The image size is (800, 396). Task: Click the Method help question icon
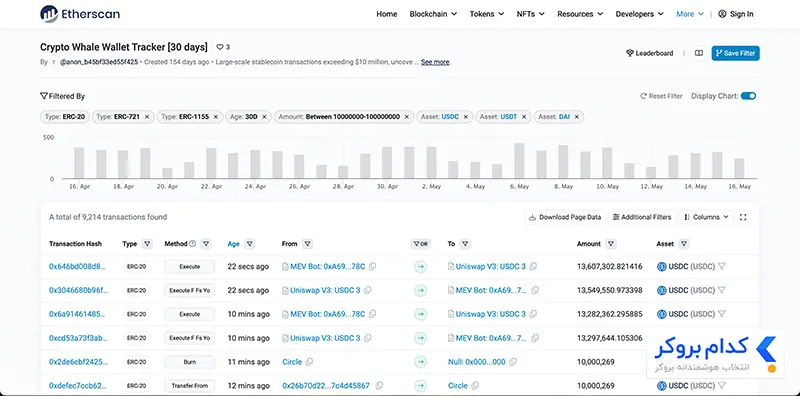[x=192, y=244]
